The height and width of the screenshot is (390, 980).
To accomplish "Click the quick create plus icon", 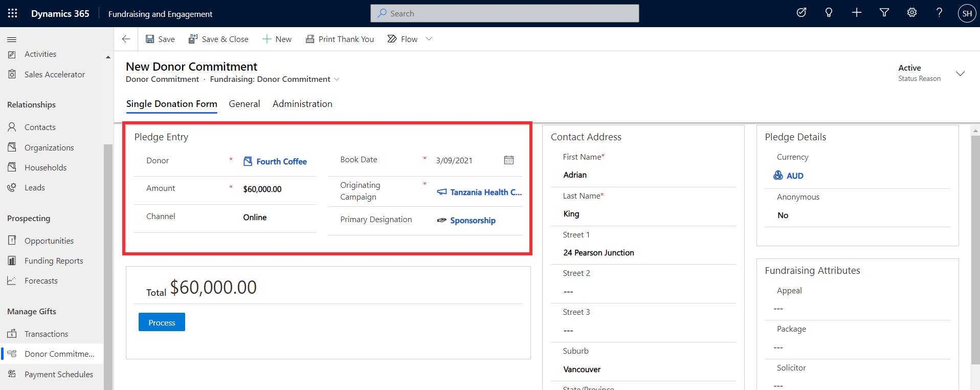I will pos(857,13).
